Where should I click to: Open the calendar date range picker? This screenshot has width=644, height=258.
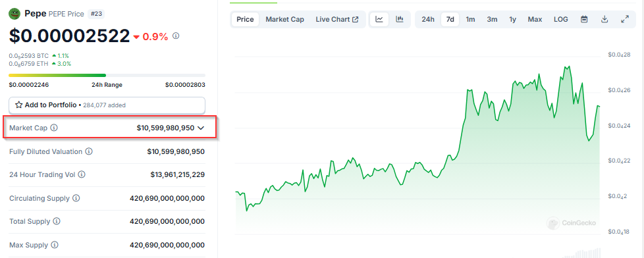click(x=584, y=19)
